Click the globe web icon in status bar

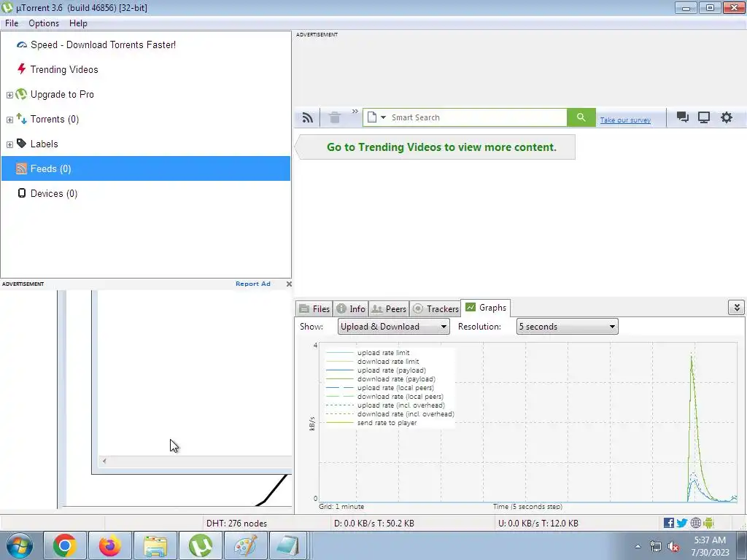695,524
